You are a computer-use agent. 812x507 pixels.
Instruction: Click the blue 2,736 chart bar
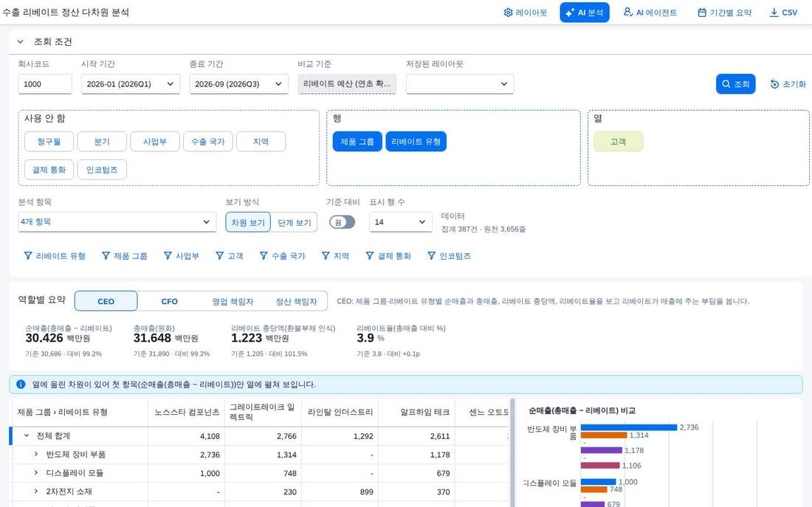(629, 427)
